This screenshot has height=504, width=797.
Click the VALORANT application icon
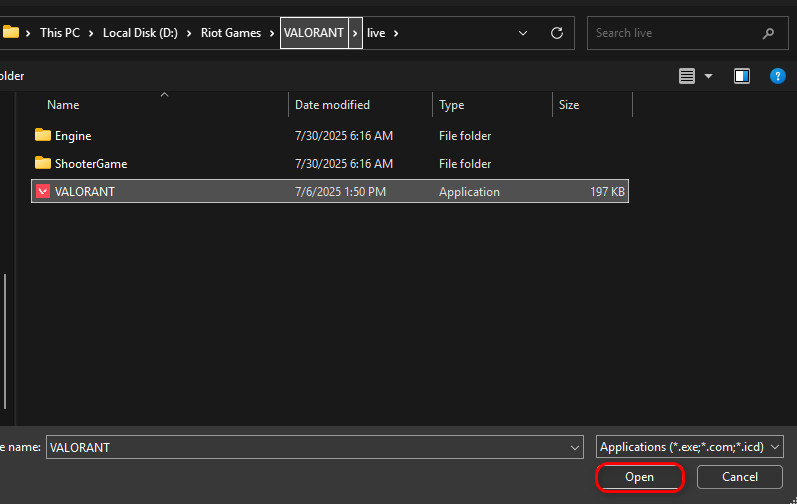tap(43, 191)
